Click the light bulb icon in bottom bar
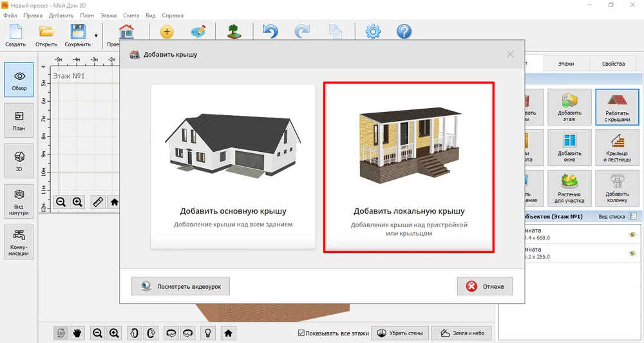The width and height of the screenshot is (644, 343). (208, 333)
